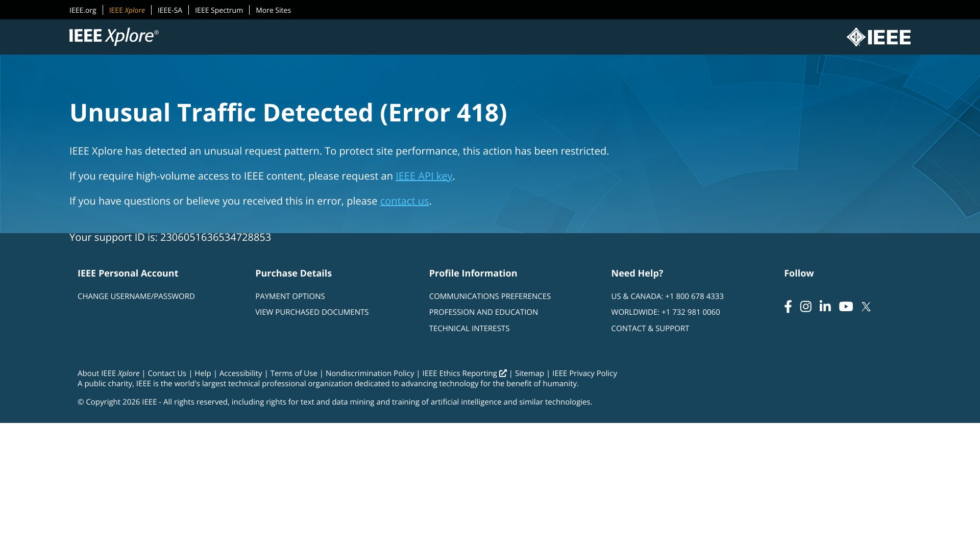Screen dimensions: 980x551
Task: Open Nondiscrimination Policy
Action: tap(370, 373)
